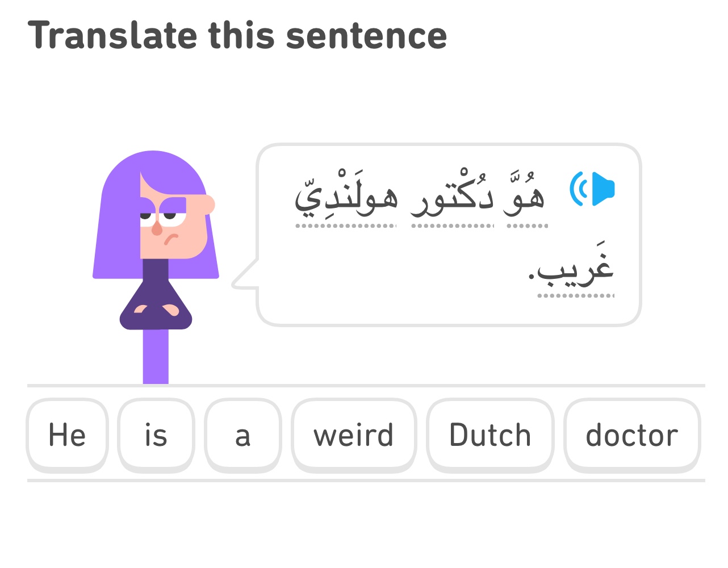Choose the "a" word tile

243,435
